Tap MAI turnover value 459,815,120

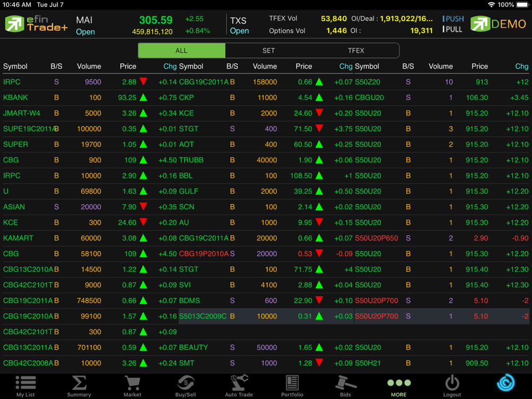pos(152,31)
